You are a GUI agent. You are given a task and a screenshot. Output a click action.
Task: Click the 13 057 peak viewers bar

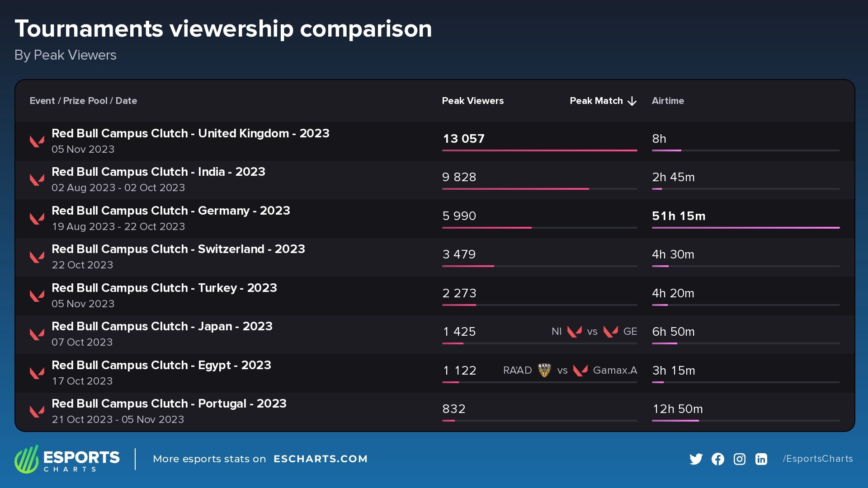540,150
